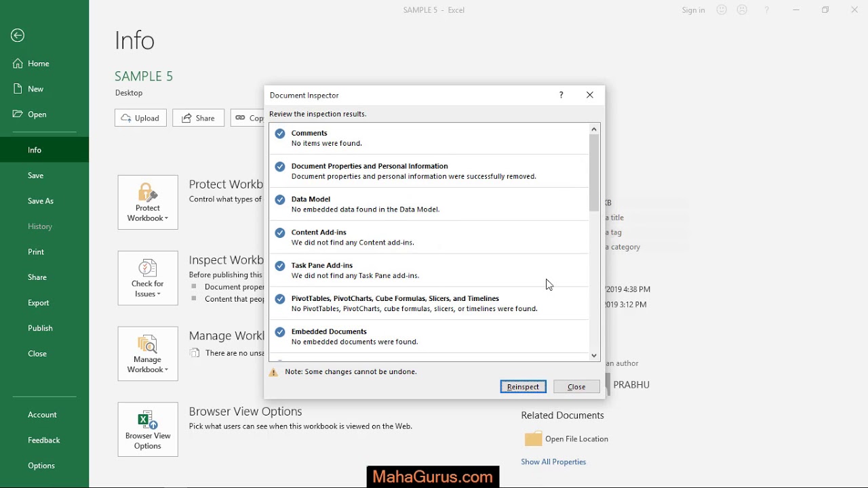Expand Check for Issues dropdown
868x488 pixels.
(148, 278)
